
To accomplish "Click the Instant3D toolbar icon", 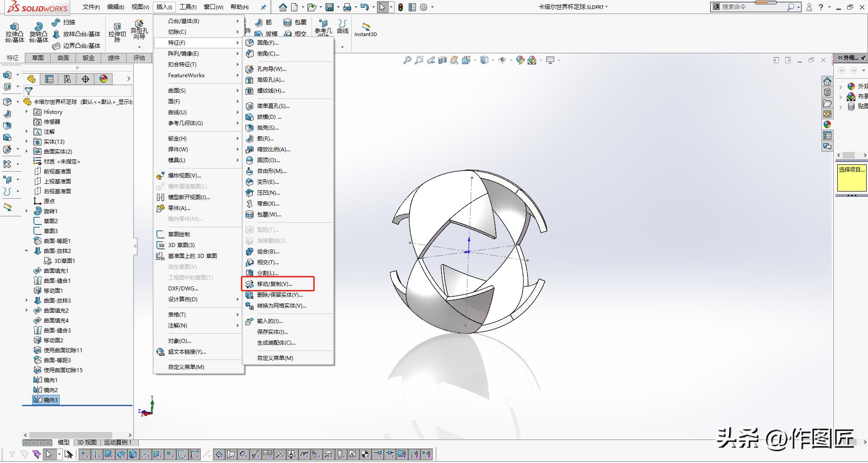I will click(365, 29).
